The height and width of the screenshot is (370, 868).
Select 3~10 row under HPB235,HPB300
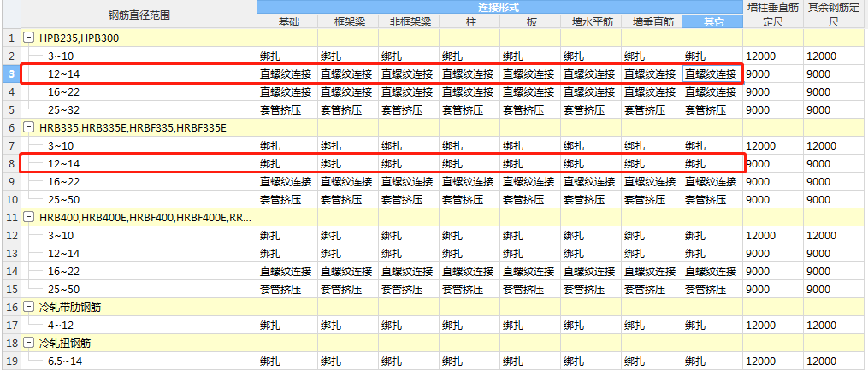click(139, 56)
